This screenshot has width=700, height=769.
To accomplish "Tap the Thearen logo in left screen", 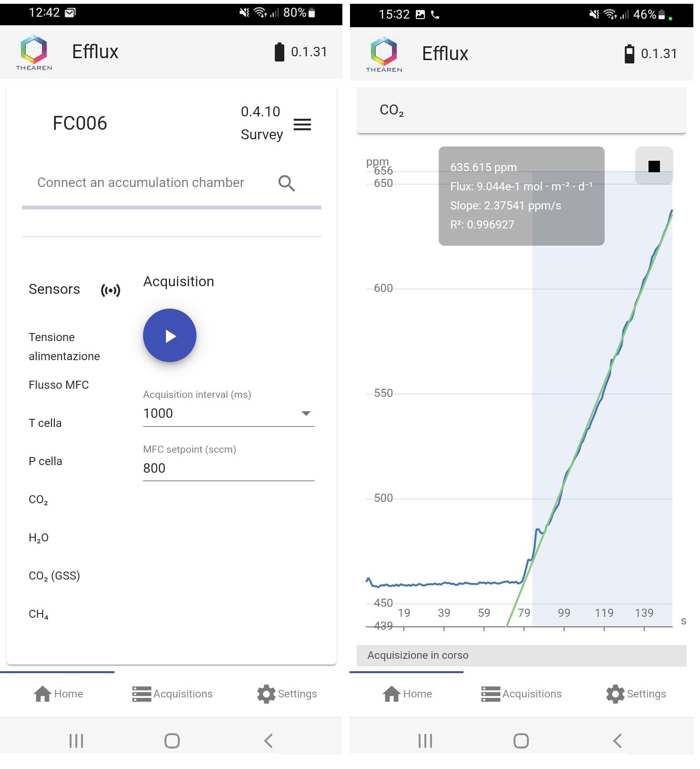I will click(34, 52).
